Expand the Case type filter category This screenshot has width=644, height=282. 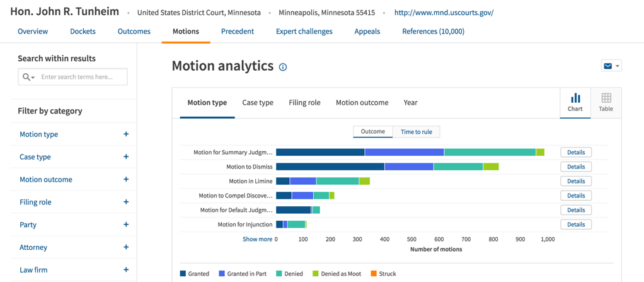point(126,157)
